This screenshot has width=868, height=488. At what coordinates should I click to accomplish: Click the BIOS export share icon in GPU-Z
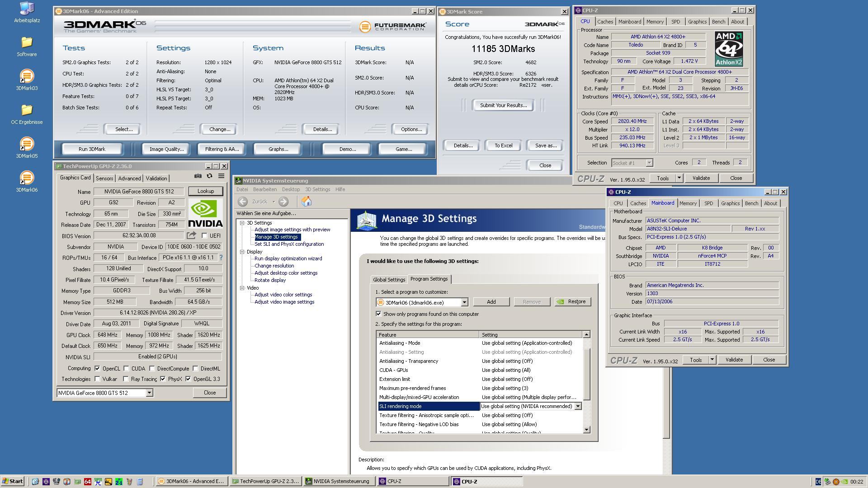click(x=191, y=235)
